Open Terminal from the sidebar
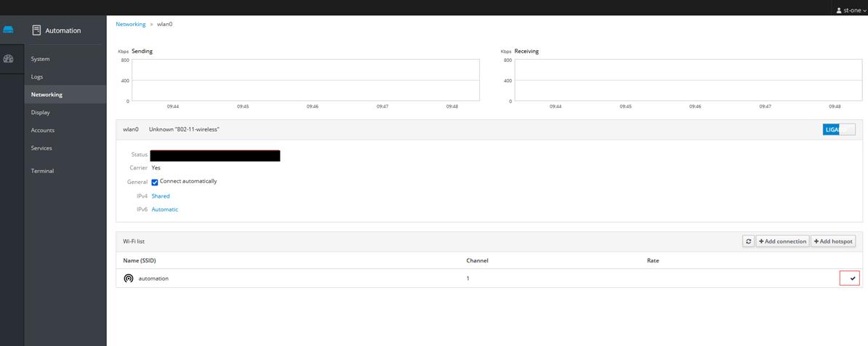 pyautogui.click(x=42, y=171)
